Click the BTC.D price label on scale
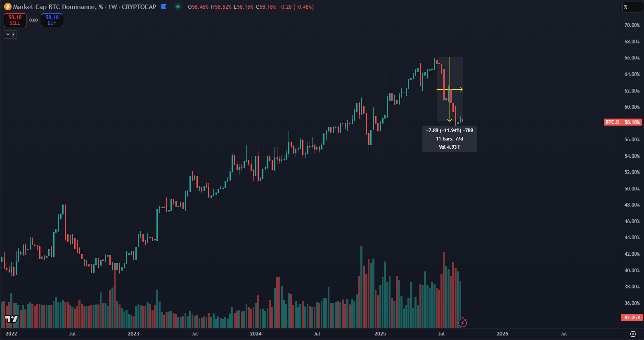 612,122
